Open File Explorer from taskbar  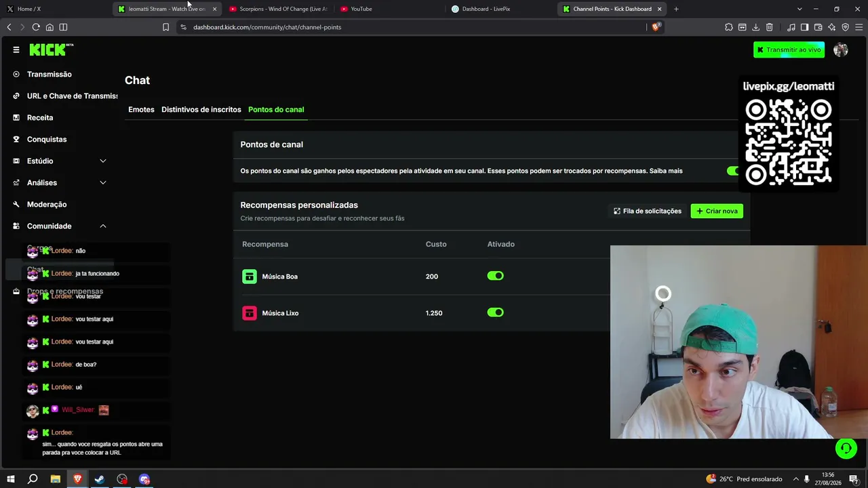coord(56,479)
